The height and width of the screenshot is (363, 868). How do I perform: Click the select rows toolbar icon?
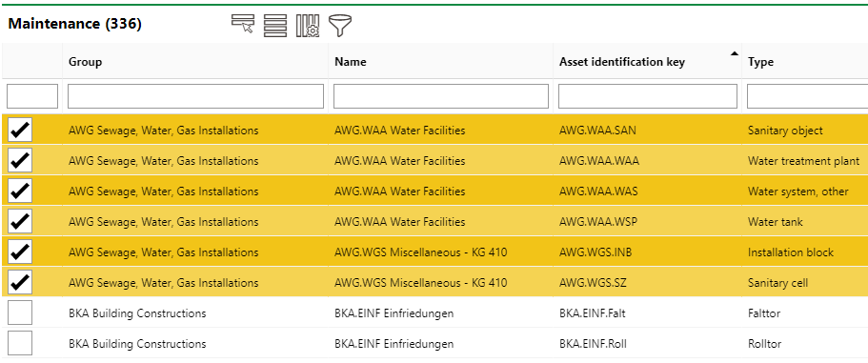coord(242,25)
